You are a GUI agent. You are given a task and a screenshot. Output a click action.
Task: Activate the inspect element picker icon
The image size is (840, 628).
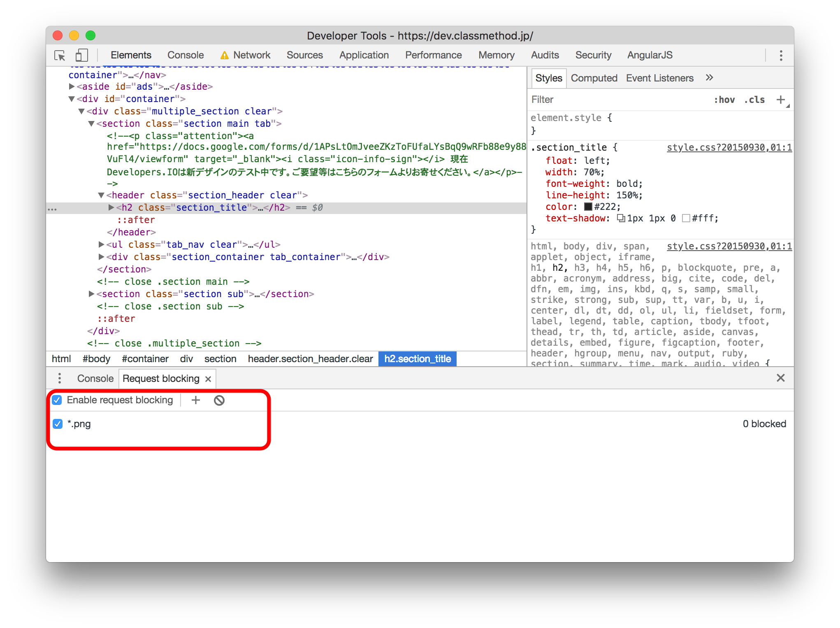click(60, 55)
